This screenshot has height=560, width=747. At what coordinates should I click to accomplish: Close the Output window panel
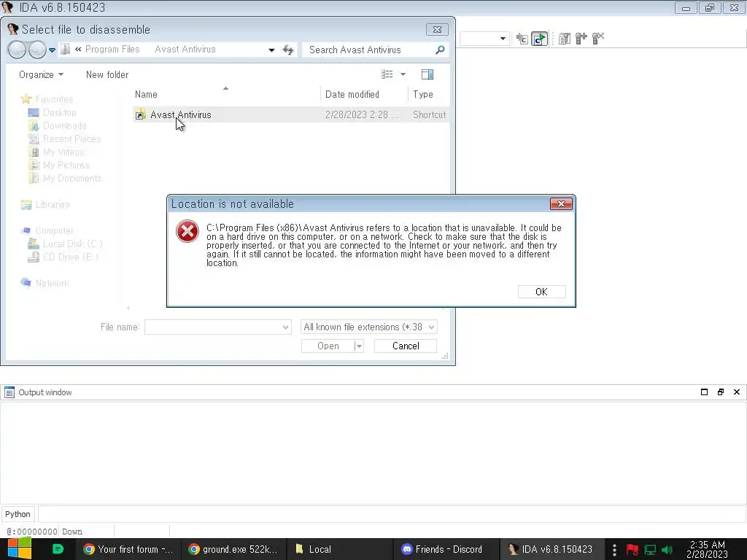737,392
